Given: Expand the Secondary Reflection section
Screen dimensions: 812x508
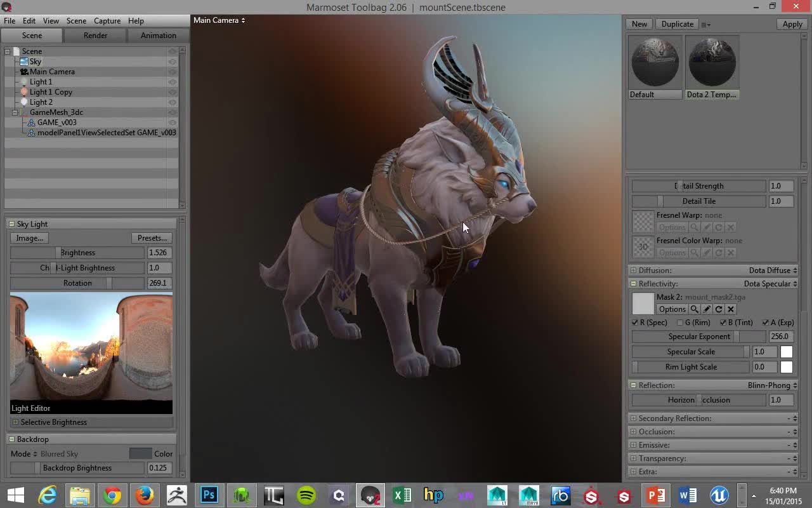Looking at the screenshot, I should click(x=633, y=418).
